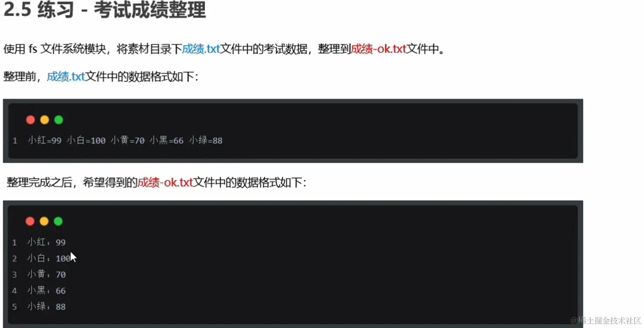Click yellow dot in second code block
The image size is (644, 328).
44,221
